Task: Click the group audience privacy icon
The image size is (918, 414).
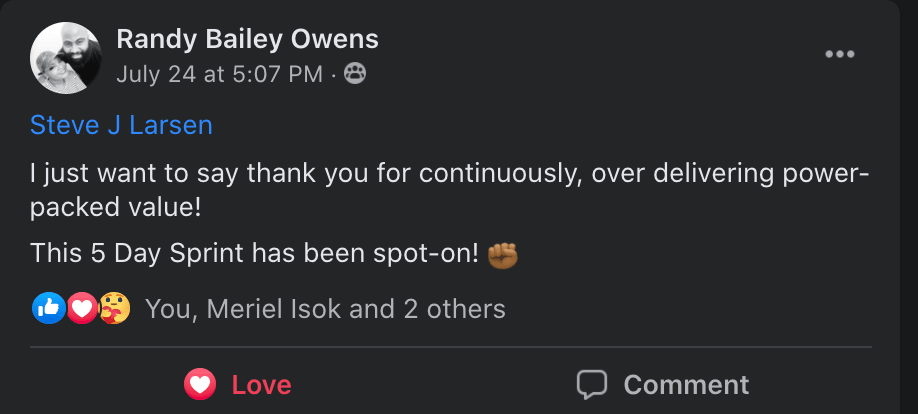Action: point(355,73)
